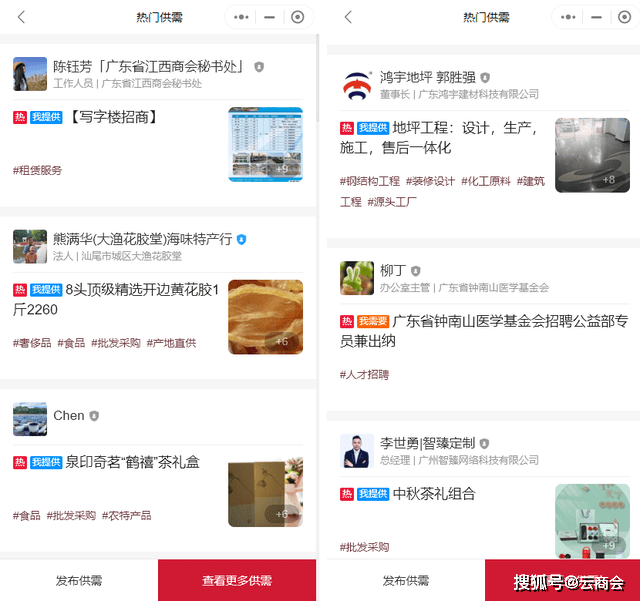Tap the #产地直供 hashtag
Image resolution: width=640 pixels, height=601 pixels.
(171, 343)
